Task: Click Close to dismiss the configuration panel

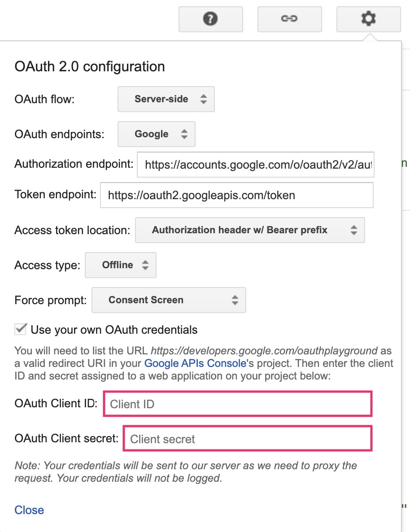Action: (29, 510)
